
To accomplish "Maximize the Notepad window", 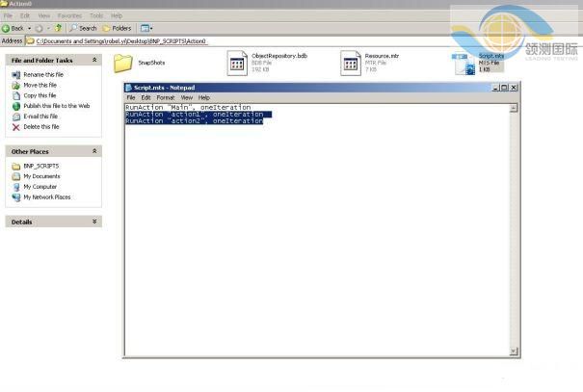I will (504, 88).
